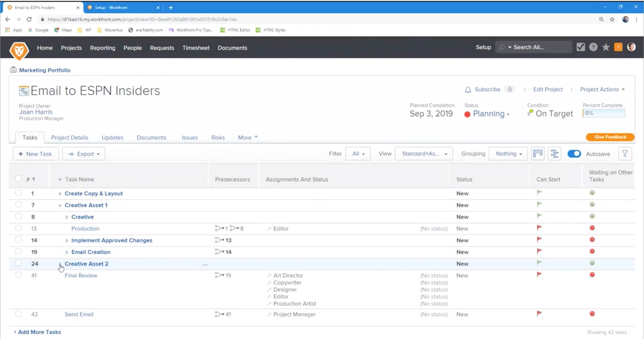
Task: Switch to the Risks tab
Action: (x=218, y=137)
